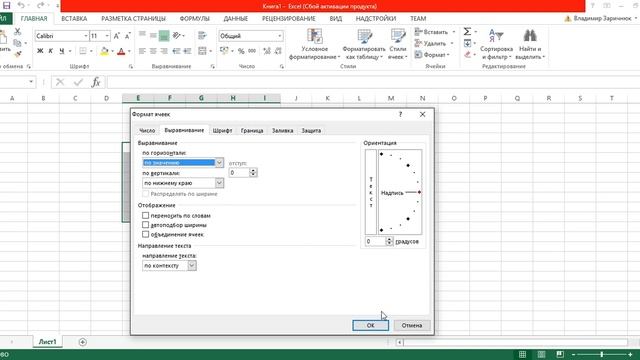640x360 pixels.
Task: Center text horizontally in the ribbon
Action: point(153,51)
